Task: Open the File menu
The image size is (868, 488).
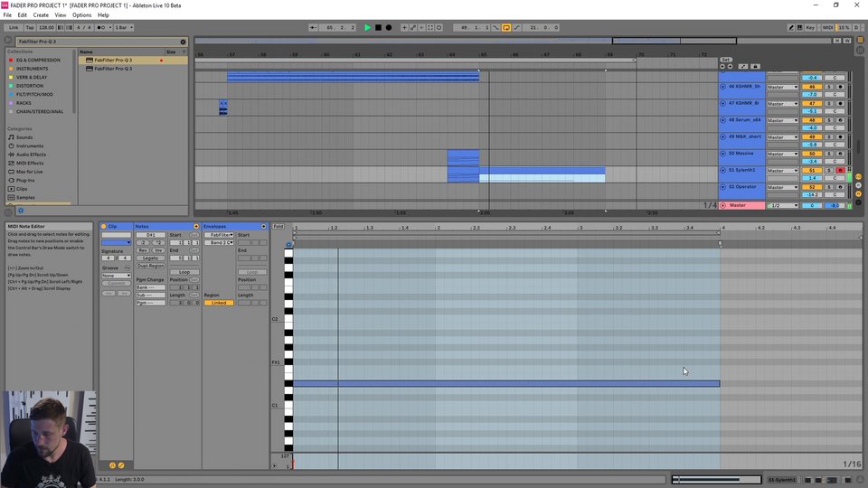Action: click(7, 15)
